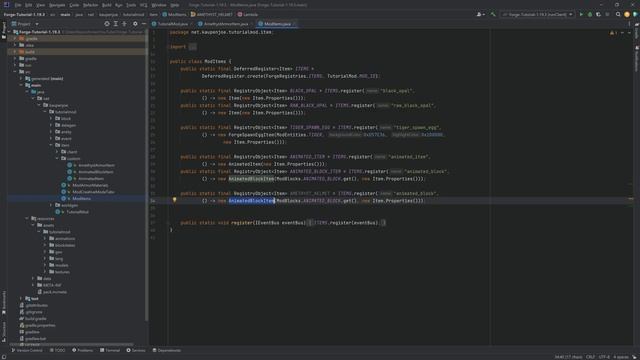640x360 pixels.
Task: Collapse the custom folder in tree
Action: 57,158
